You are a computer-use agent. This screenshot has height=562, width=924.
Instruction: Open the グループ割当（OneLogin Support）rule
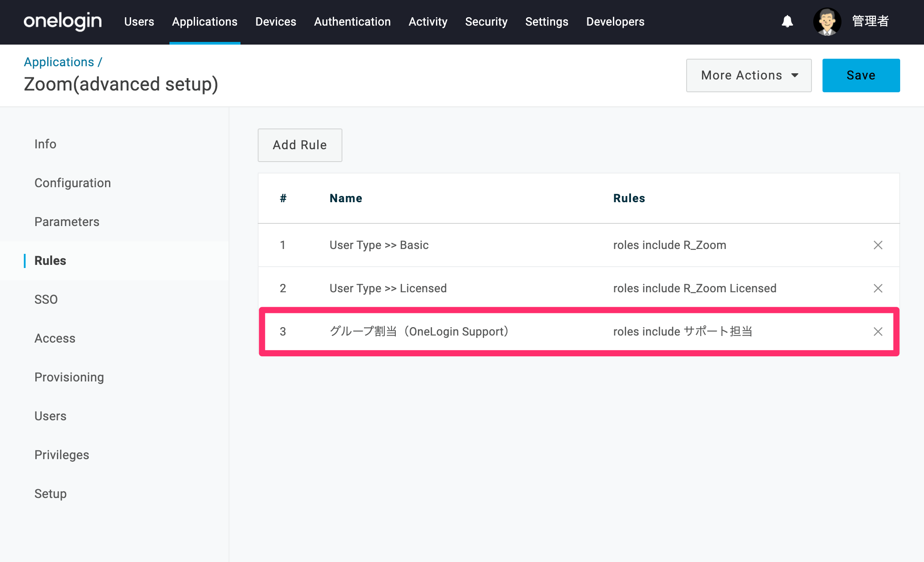pyautogui.click(x=420, y=332)
